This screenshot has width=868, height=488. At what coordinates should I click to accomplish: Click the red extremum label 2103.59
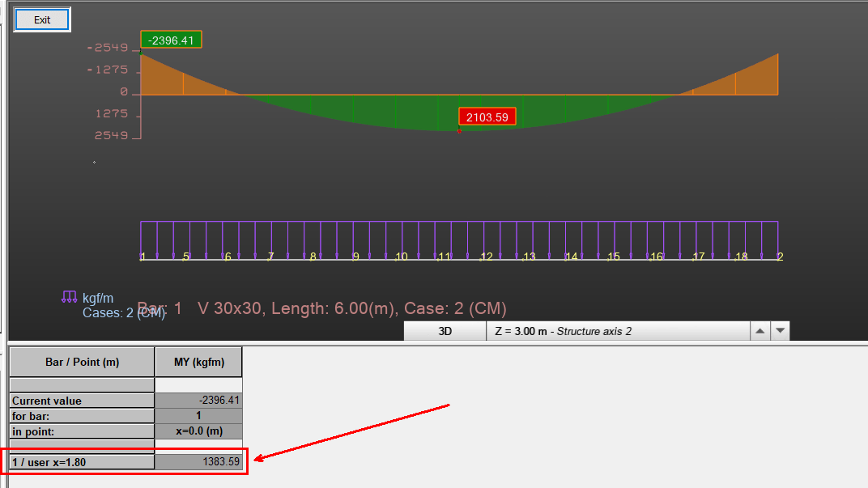(x=487, y=117)
